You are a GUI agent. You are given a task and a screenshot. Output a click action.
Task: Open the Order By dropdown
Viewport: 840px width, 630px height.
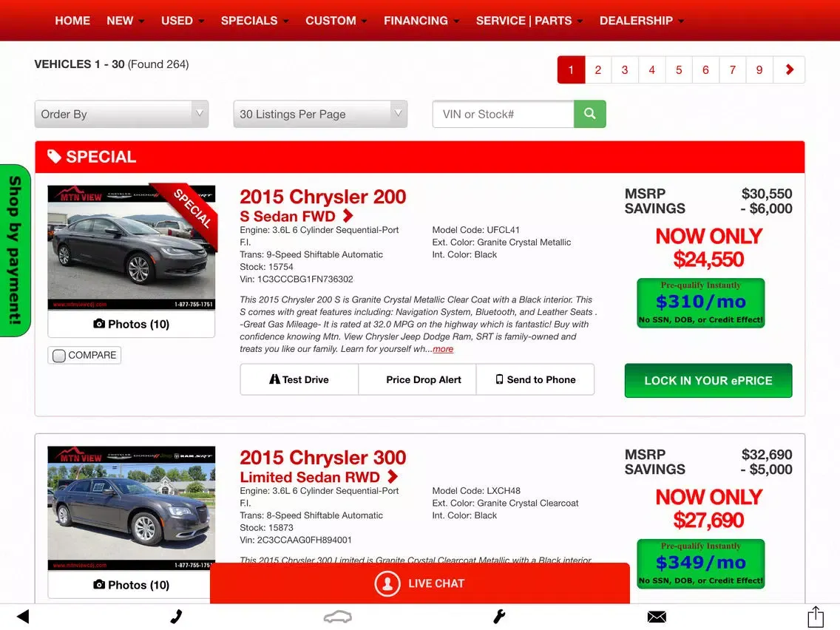click(x=121, y=114)
